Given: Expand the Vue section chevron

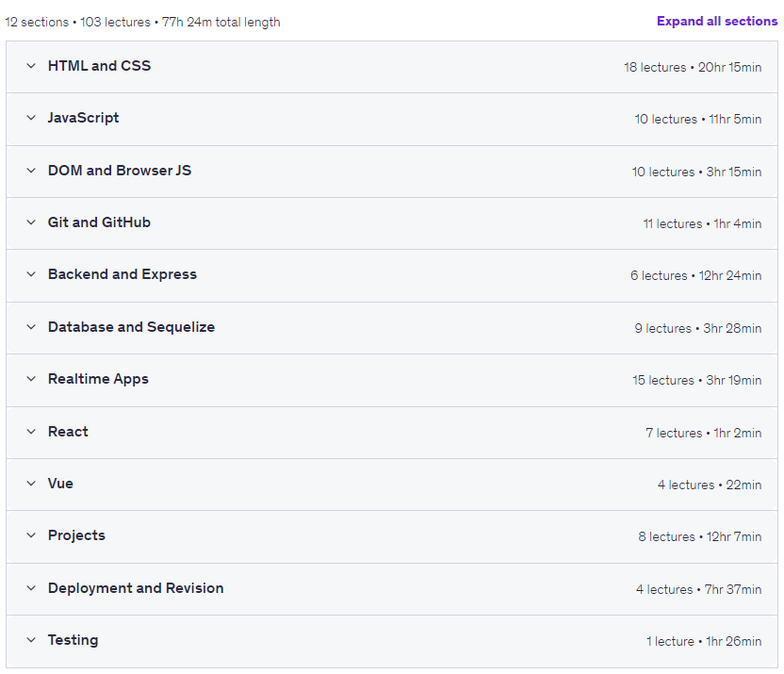Looking at the screenshot, I should pyautogui.click(x=31, y=484).
